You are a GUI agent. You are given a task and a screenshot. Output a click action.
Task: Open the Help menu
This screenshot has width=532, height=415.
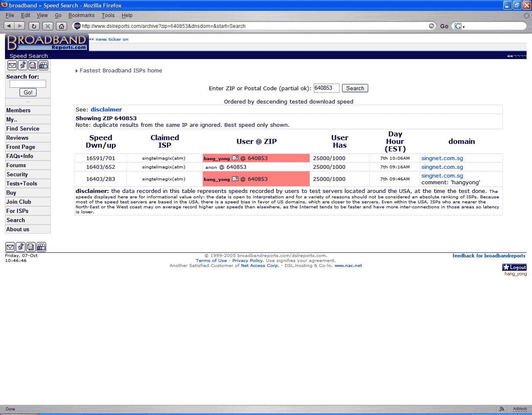point(127,15)
